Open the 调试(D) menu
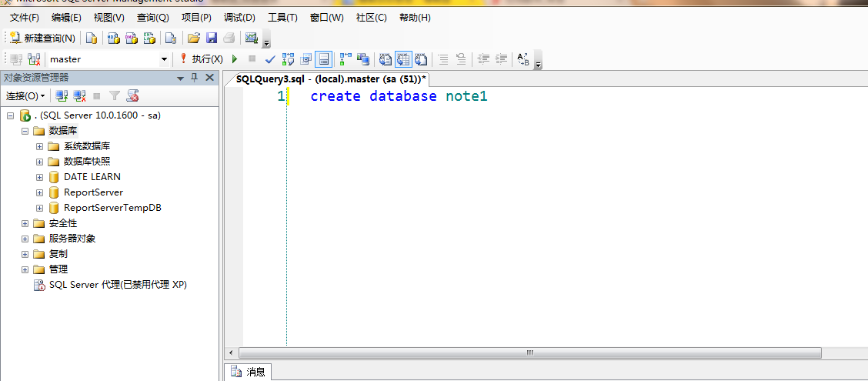 click(x=239, y=18)
